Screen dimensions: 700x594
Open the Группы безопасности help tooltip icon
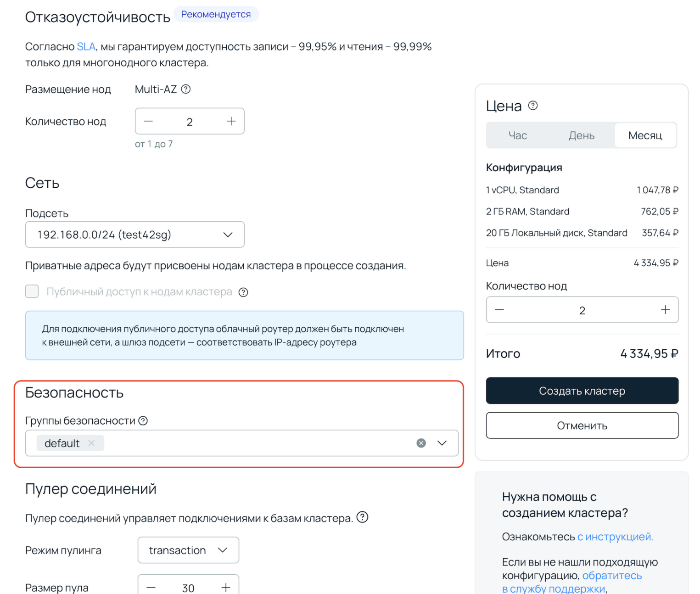(x=143, y=420)
